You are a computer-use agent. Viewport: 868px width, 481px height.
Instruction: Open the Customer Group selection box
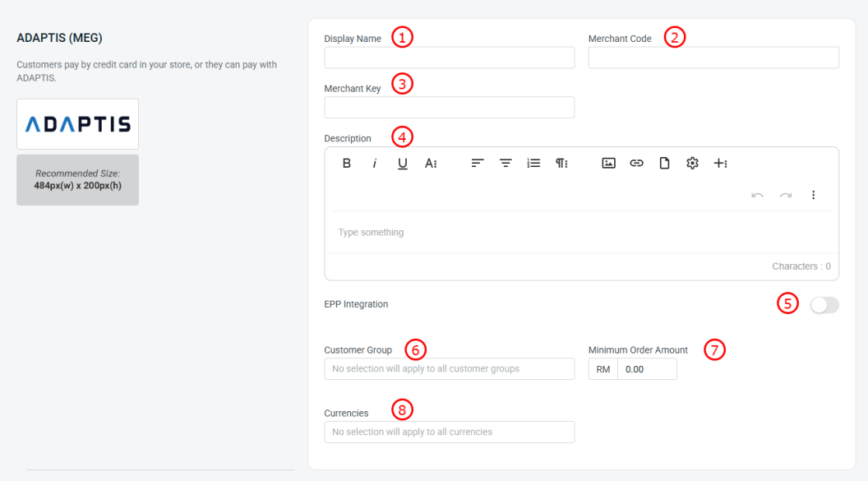point(450,368)
